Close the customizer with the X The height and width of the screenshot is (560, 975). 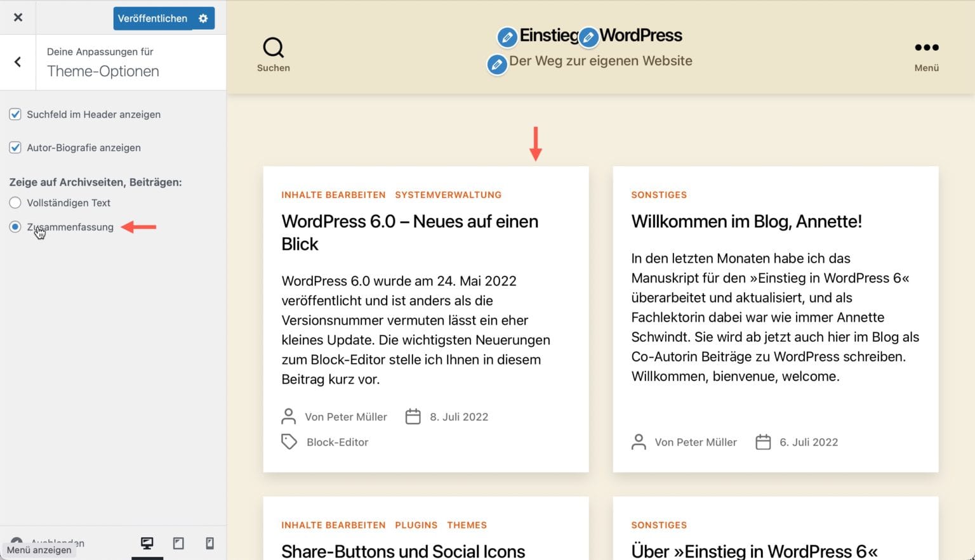(x=17, y=17)
